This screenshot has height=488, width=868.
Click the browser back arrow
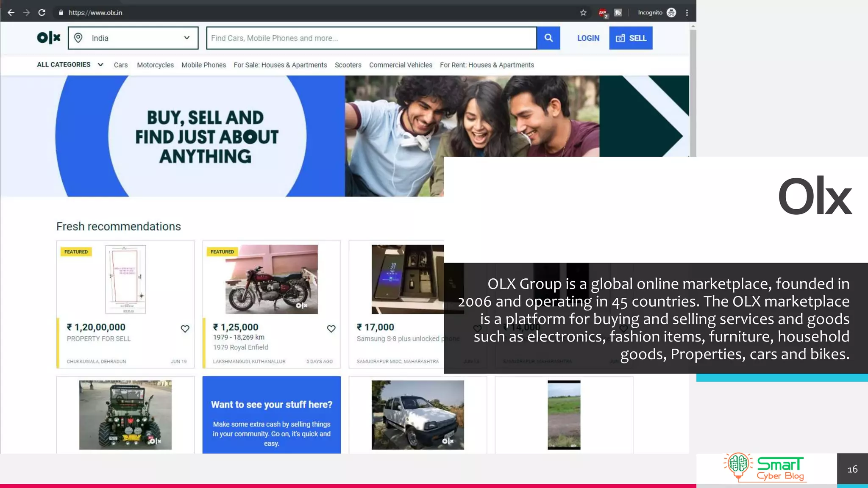(11, 13)
